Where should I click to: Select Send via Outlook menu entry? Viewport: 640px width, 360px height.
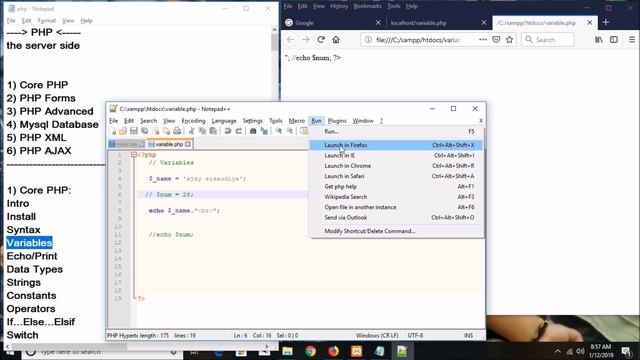coord(396,218)
